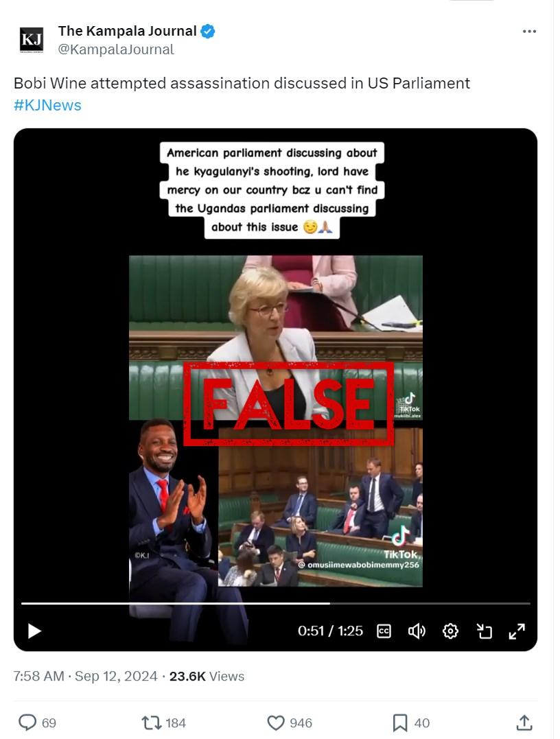The height and width of the screenshot is (739, 560).
Task: Click the verified badge icon
Action: [x=208, y=32]
